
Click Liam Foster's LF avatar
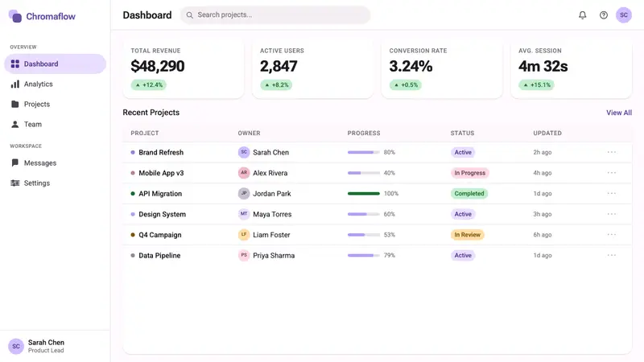[244, 235]
